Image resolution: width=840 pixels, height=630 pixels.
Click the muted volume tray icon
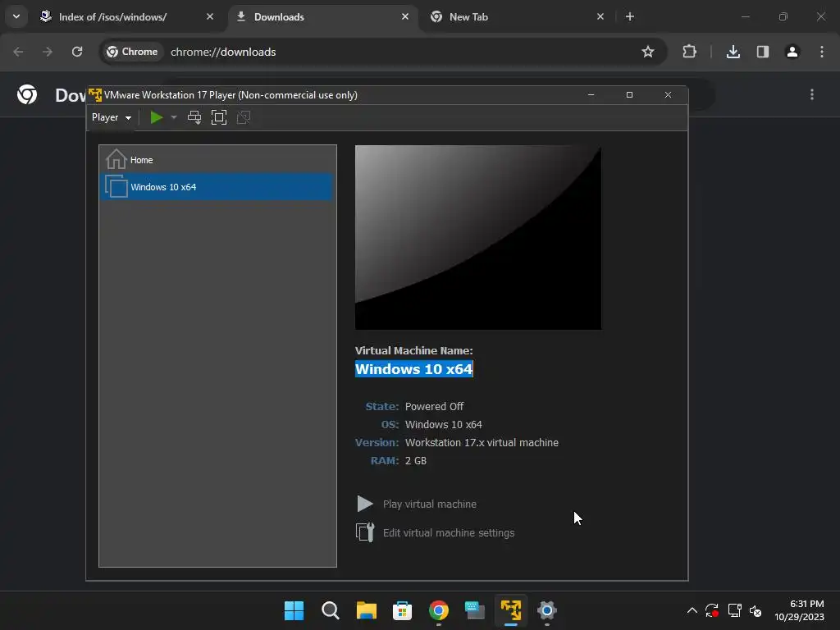[756, 610]
